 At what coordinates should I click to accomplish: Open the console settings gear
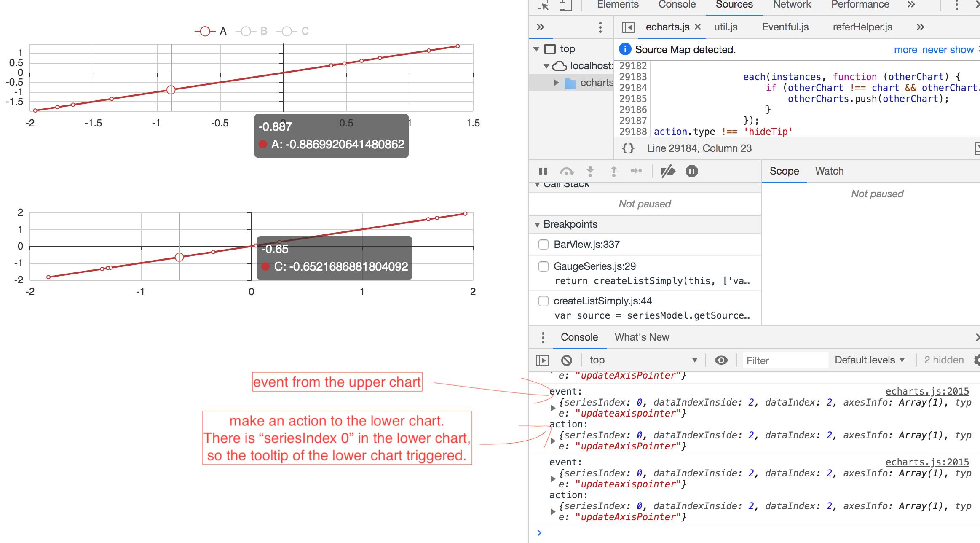tap(977, 360)
